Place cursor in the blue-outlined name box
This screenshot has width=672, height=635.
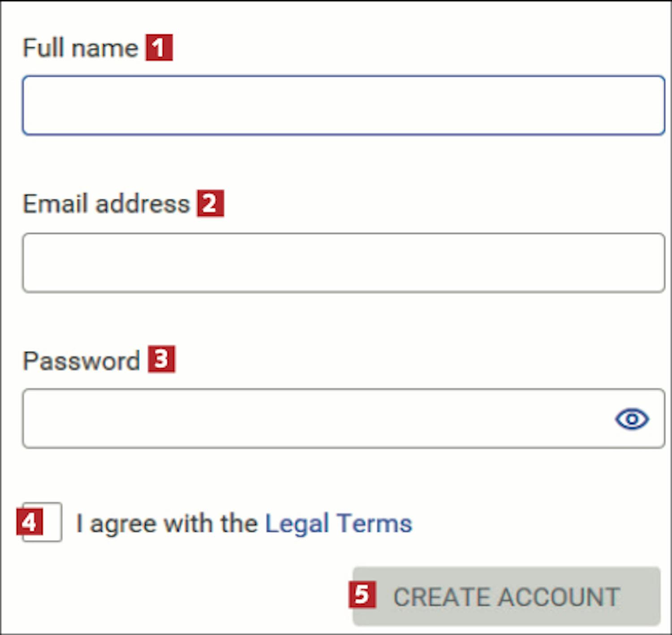(343, 106)
